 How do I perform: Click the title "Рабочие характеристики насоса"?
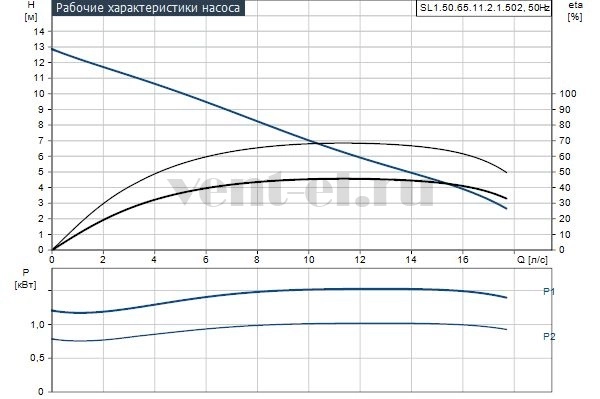148,8
